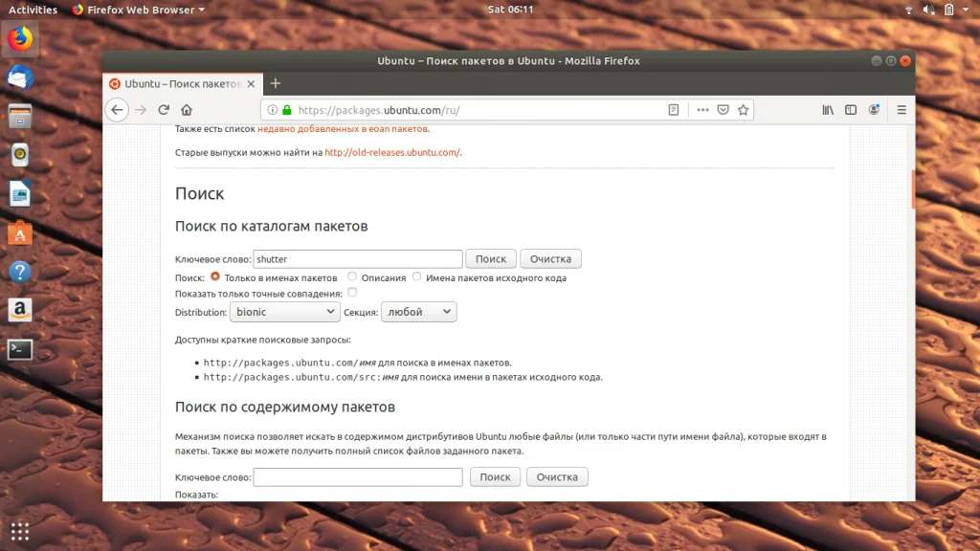
Task: Open Help from the dock
Action: [20, 272]
